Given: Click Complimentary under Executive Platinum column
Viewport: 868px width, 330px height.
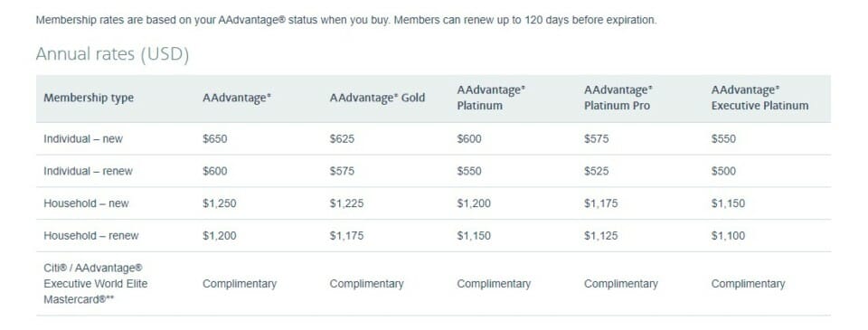Looking at the screenshot, I should click(x=748, y=284).
